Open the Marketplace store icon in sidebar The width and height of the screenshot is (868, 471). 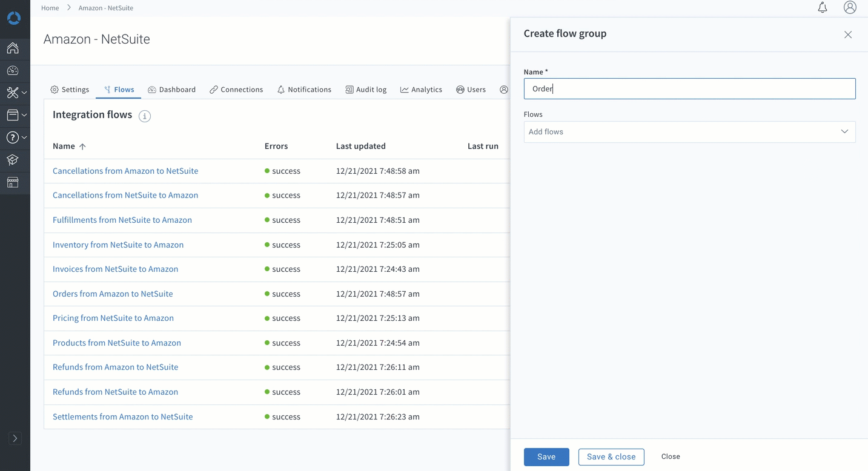click(x=13, y=182)
